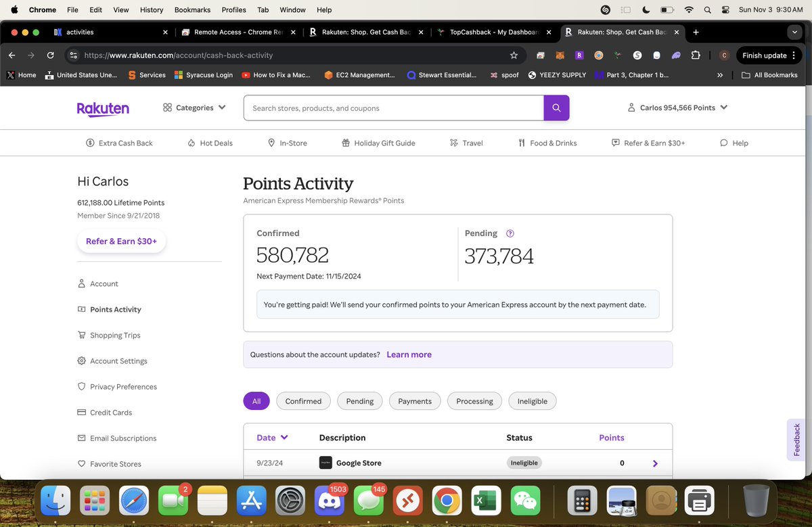View site information icon in address bar
Image resolution: width=812 pixels, height=527 pixels.
pyautogui.click(x=73, y=55)
